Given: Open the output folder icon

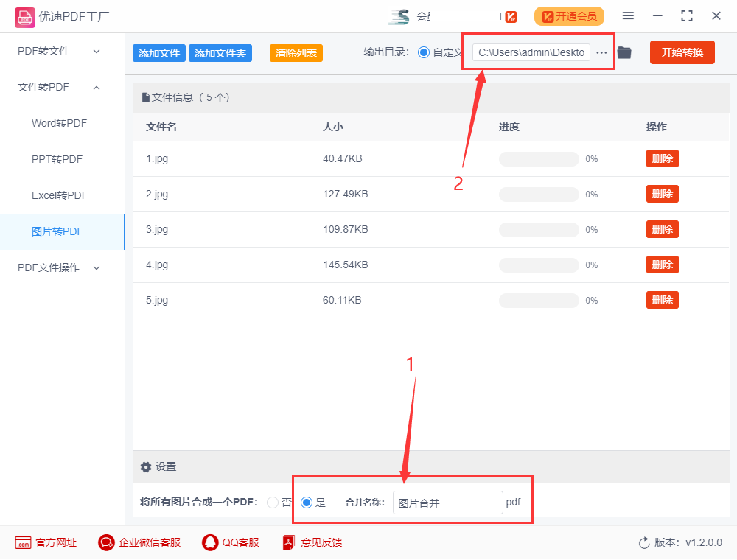Looking at the screenshot, I should (624, 52).
